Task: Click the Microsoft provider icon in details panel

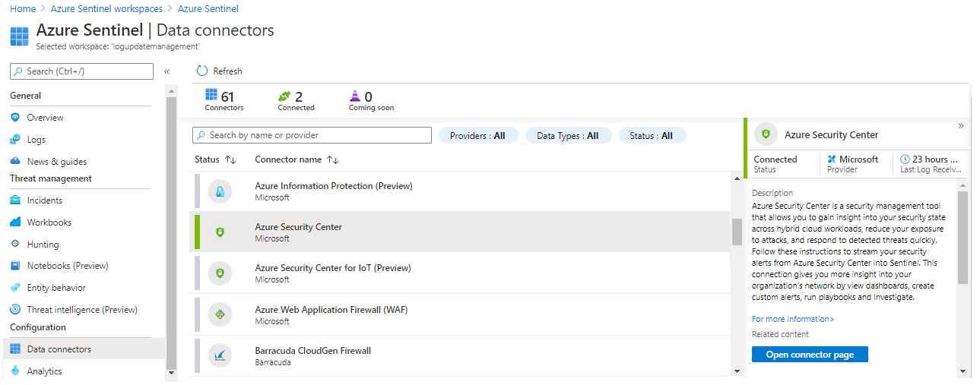Action: coord(832,159)
